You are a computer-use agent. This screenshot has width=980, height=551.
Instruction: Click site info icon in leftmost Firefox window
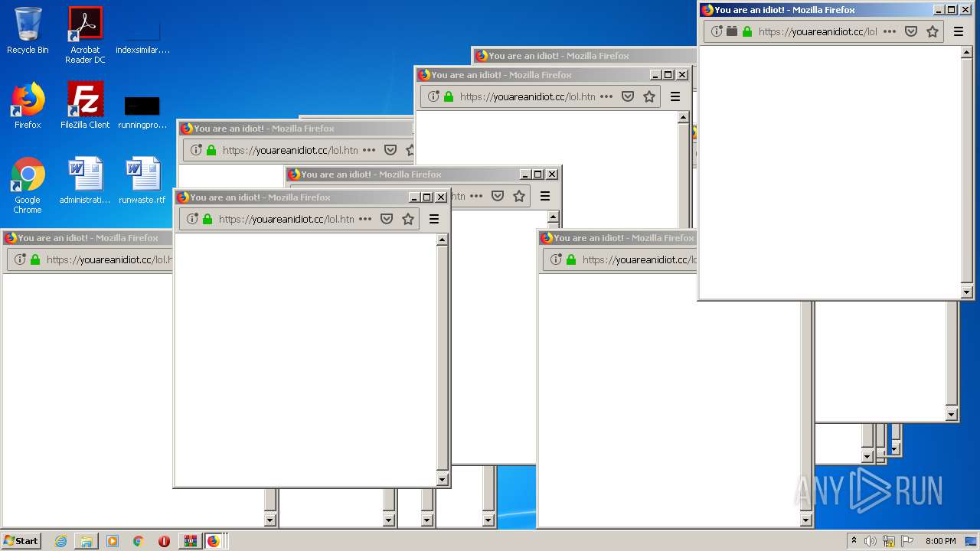(x=20, y=259)
